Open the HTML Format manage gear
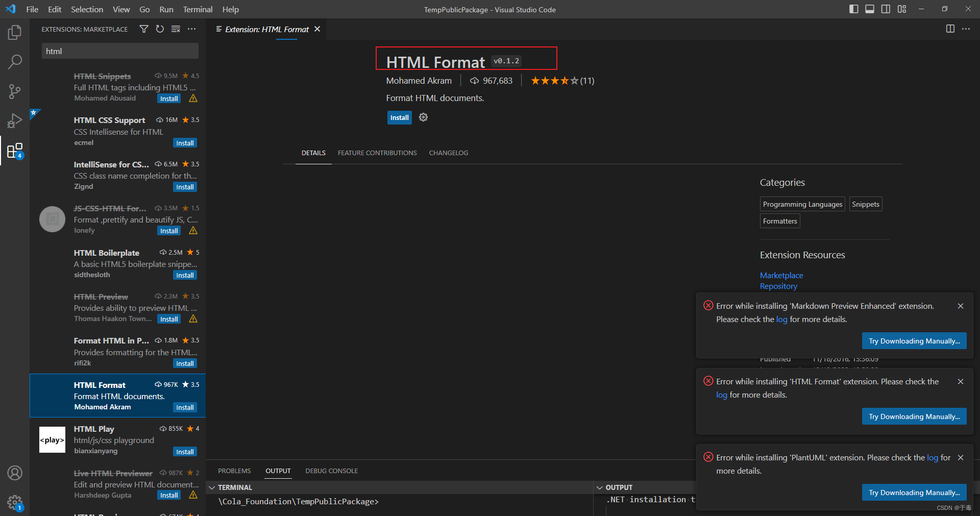 coord(423,117)
